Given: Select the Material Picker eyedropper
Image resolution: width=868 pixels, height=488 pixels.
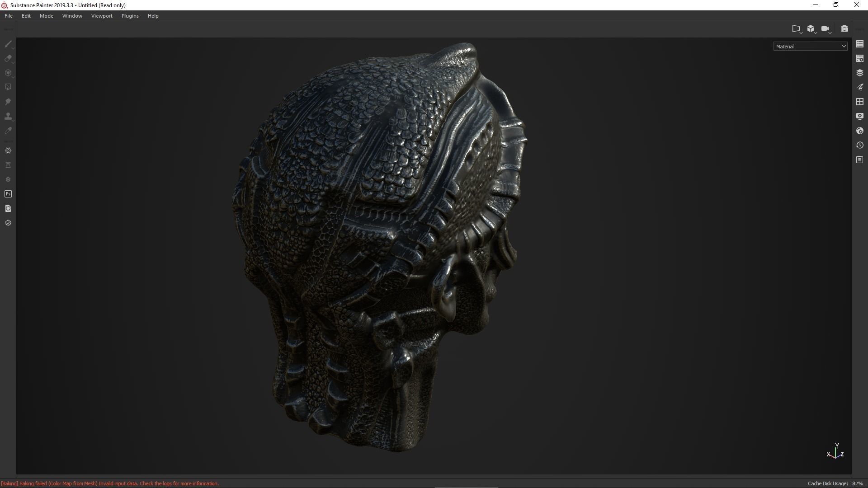Looking at the screenshot, I should click(x=8, y=131).
